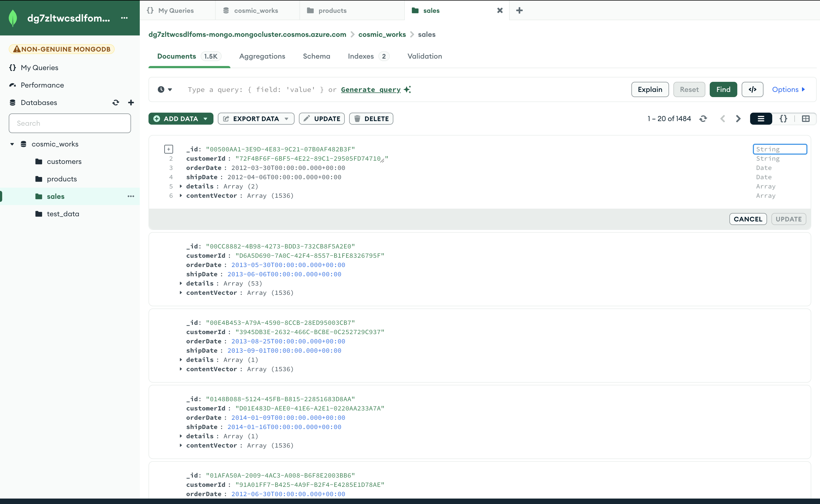Switch to list view of documents
Viewport: 820px width, 504px height.
[x=760, y=119]
